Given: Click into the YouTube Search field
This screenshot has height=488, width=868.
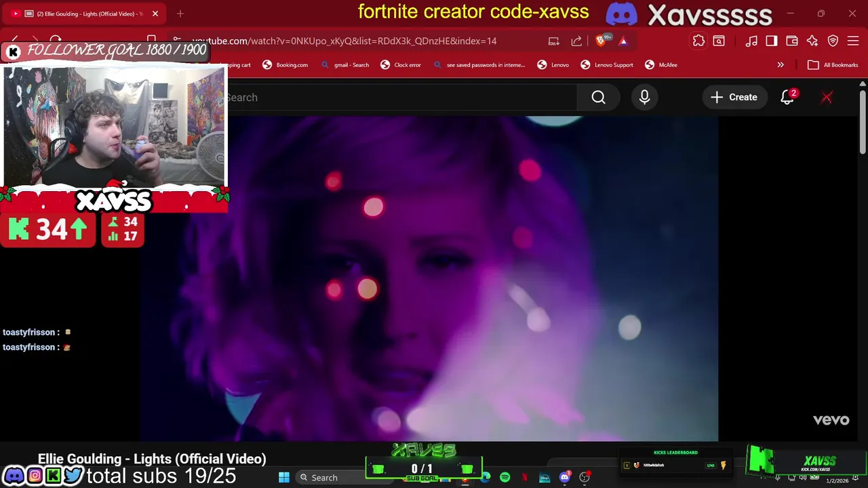Looking at the screenshot, I should pos(401,98).
